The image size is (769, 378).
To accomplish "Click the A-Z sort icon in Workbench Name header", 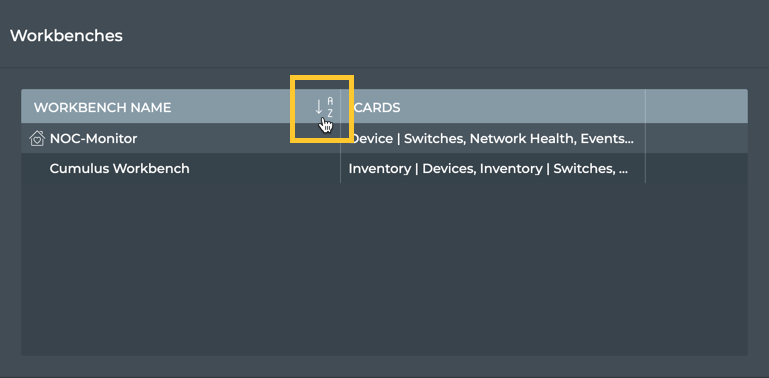I will [x=324, y=107].
